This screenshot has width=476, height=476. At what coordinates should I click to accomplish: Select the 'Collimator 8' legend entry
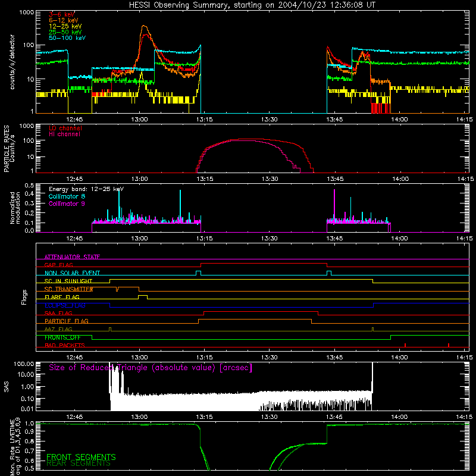tap(67, 196)
